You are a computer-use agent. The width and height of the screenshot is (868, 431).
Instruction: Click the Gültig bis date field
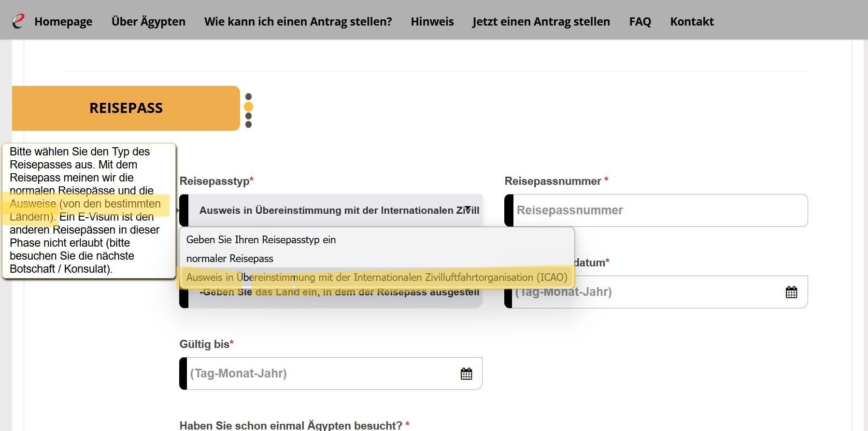point(331,374)
